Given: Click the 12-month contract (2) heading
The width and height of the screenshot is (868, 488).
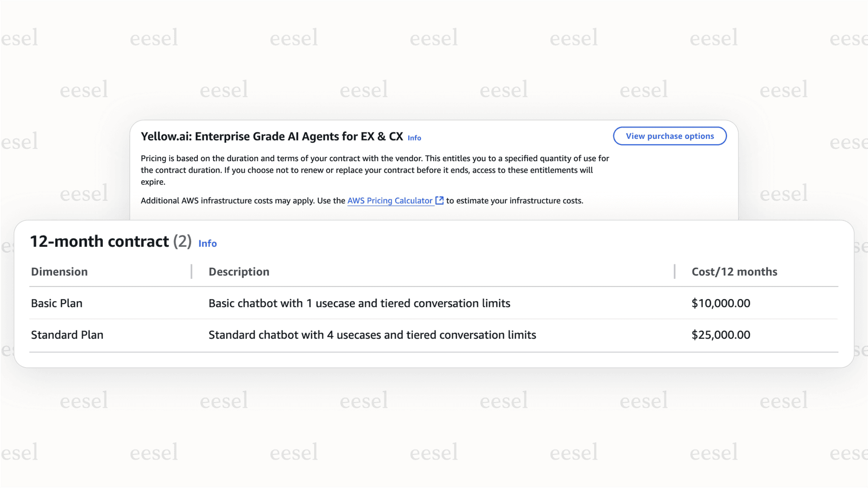Looking at the screenshot, I should click(111, 241).
